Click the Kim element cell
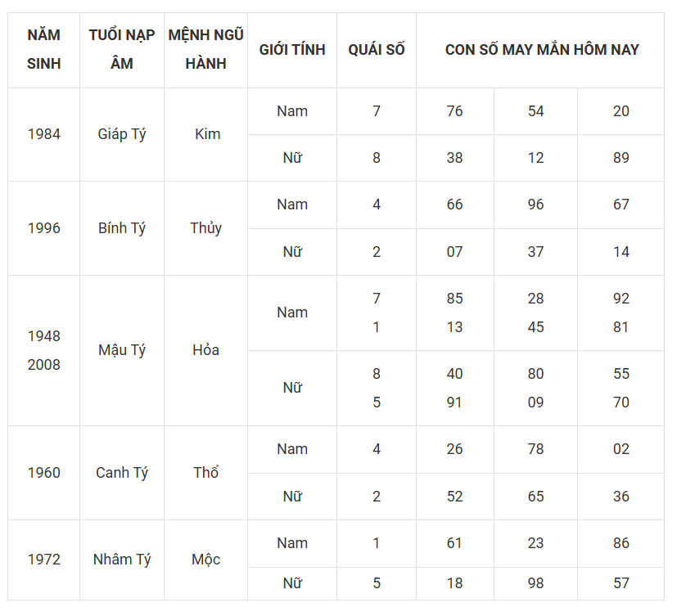 [205, 135]
